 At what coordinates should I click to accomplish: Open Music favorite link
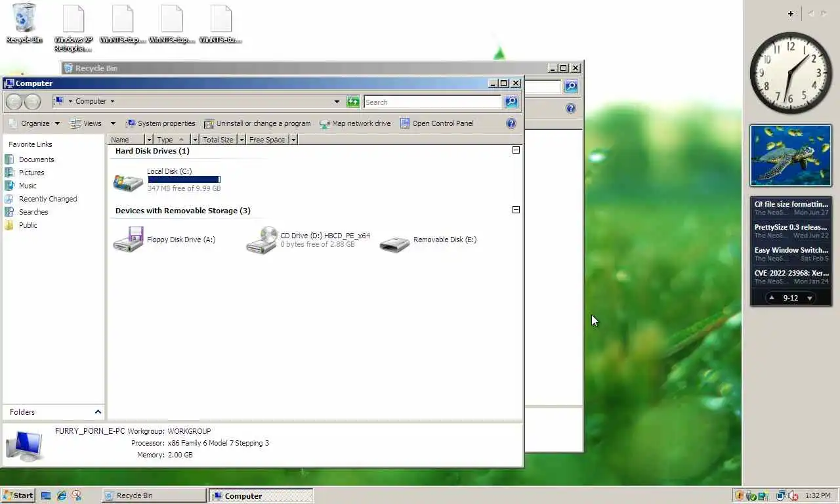[x=20, y=186]
